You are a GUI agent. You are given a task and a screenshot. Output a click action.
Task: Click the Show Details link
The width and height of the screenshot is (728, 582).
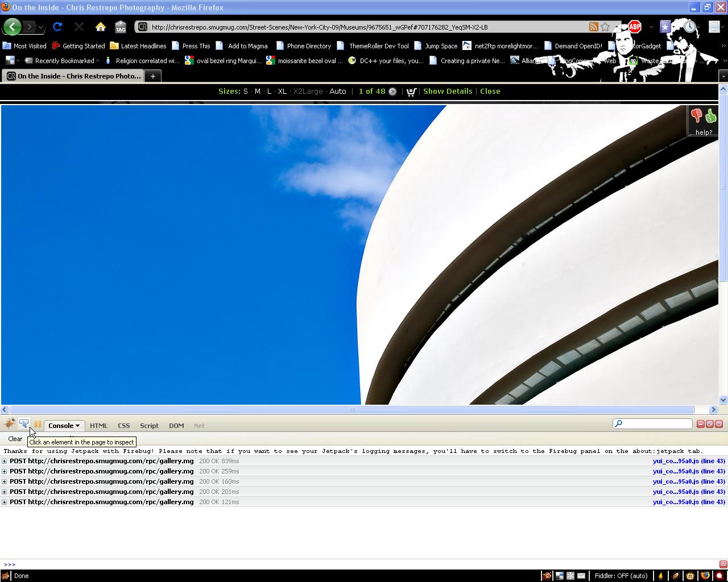click(448, 92)
